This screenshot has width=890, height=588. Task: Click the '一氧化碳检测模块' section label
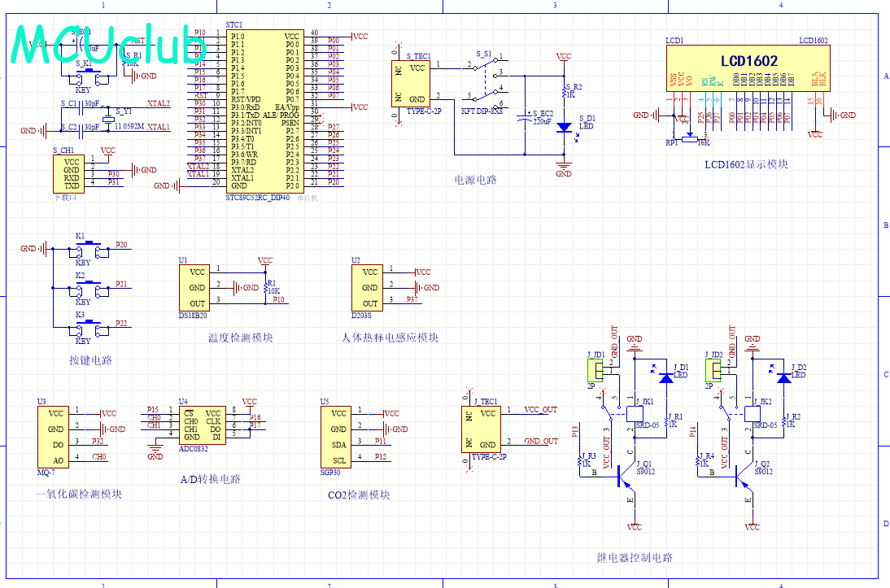point(79,494)
